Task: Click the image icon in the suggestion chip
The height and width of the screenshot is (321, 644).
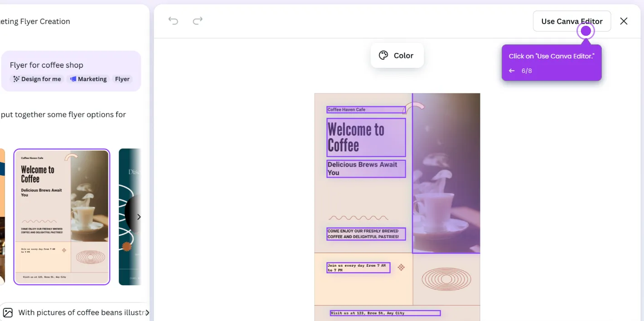Action: click(x=8, y=312)
